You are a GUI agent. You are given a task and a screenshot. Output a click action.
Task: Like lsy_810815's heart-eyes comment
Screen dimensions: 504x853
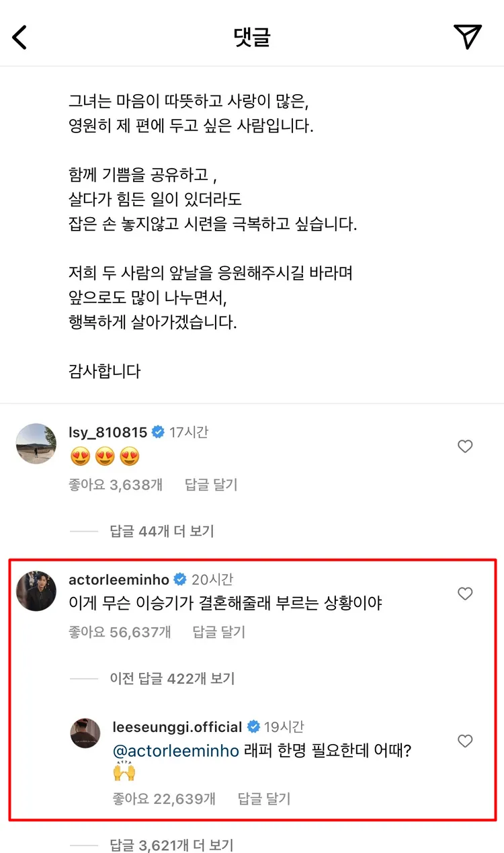click(x=465, y=446)
